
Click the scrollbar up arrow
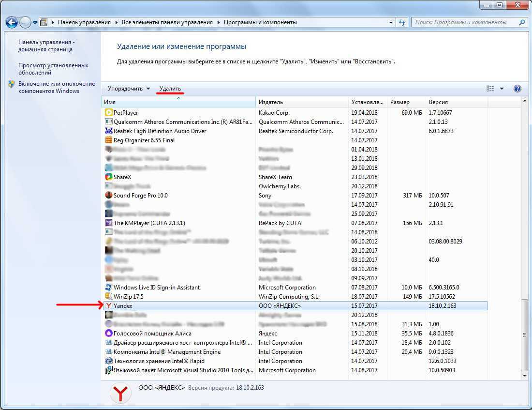pos(525,101)
